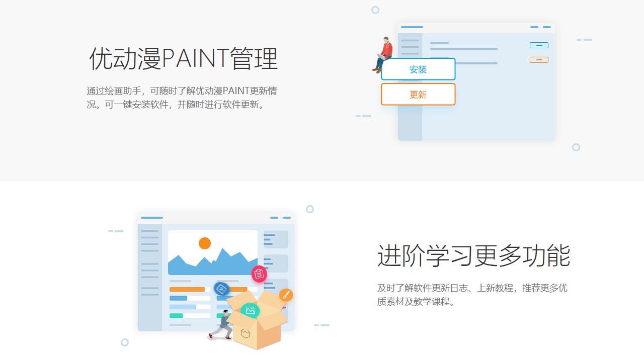
Task: Click the teal picture icon above the box
Action: [250, 311]
